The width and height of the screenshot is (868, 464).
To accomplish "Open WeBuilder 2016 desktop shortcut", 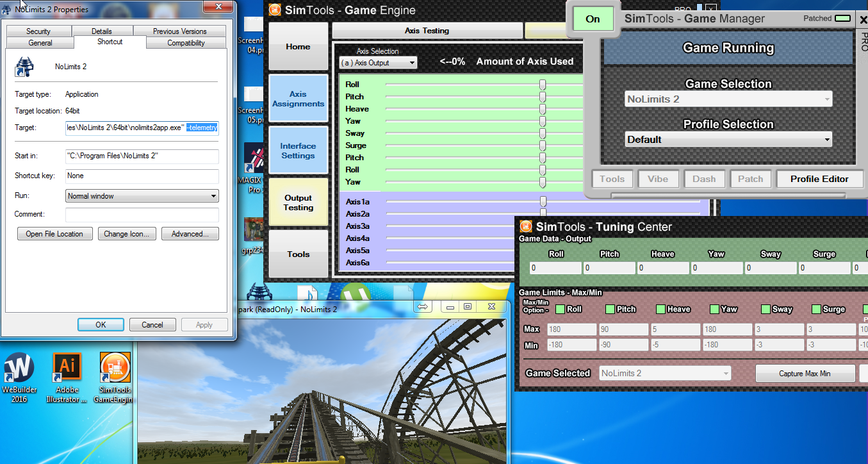I will [19, 377].
